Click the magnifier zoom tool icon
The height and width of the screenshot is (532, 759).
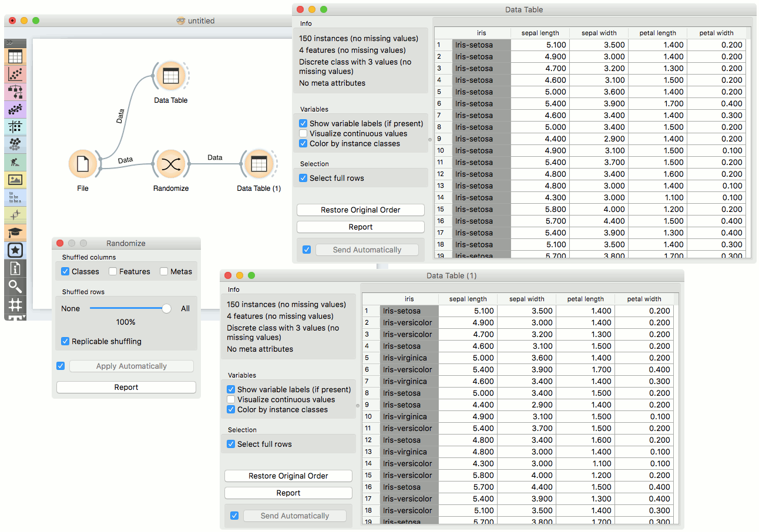click(15, 287)
